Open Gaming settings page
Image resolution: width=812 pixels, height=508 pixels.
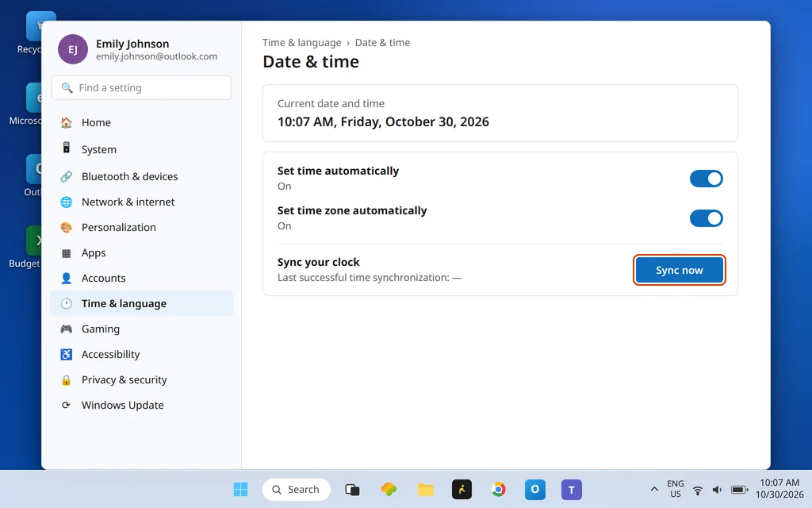coord(141,329)
